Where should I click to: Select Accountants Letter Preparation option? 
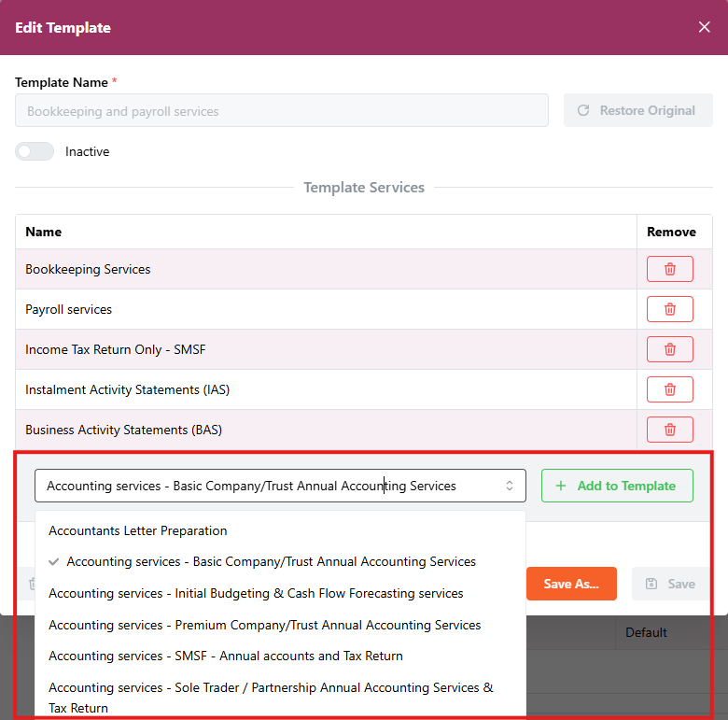coord(138,530)
